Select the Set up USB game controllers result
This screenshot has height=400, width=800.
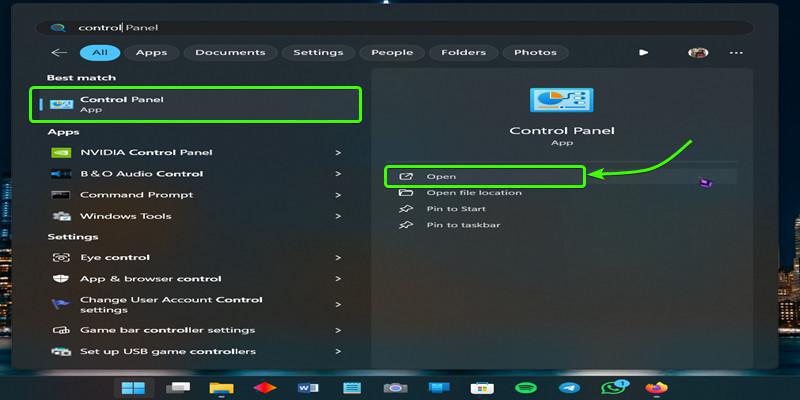[x=197, y=352]
